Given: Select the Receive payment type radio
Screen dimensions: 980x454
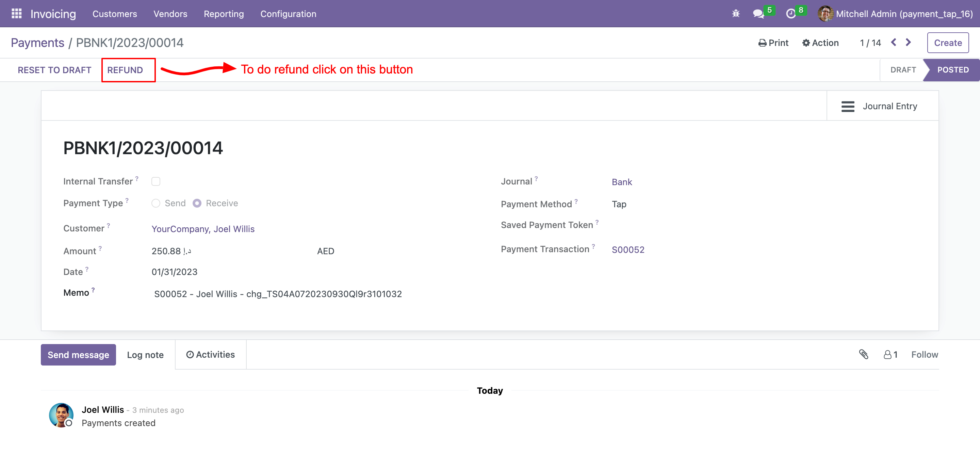Looking at the screenshot, I should [x=197, y=203].
